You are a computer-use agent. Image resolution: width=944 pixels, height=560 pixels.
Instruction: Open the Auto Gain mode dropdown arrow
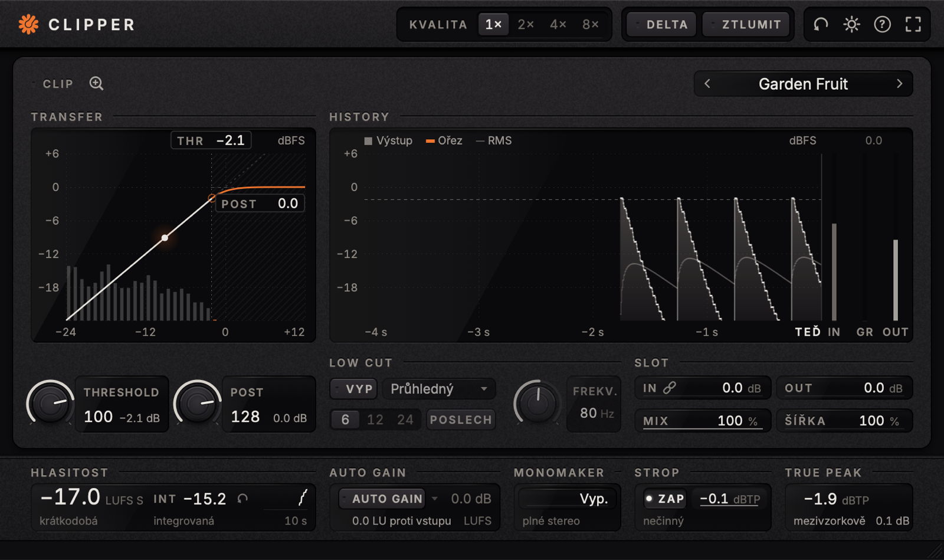[435, 499]
